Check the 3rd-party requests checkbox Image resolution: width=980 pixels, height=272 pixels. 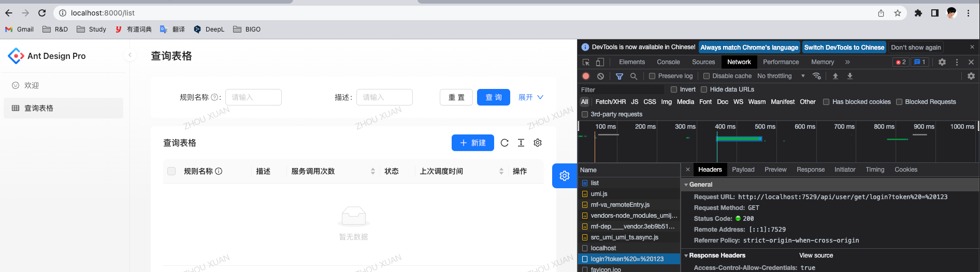coord(585,114)
